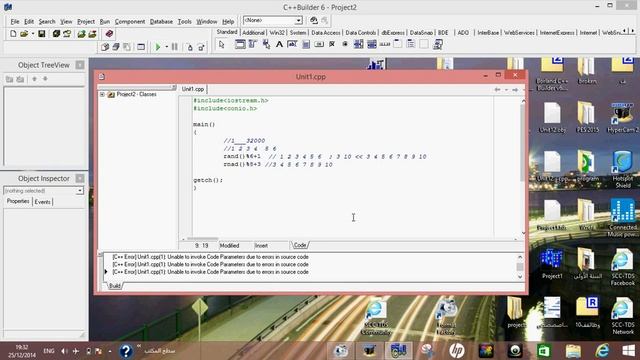Open the HyperCam 2 desktop shortcut
Viewport: 640px width, 360px height.
(x=622, y=118)
